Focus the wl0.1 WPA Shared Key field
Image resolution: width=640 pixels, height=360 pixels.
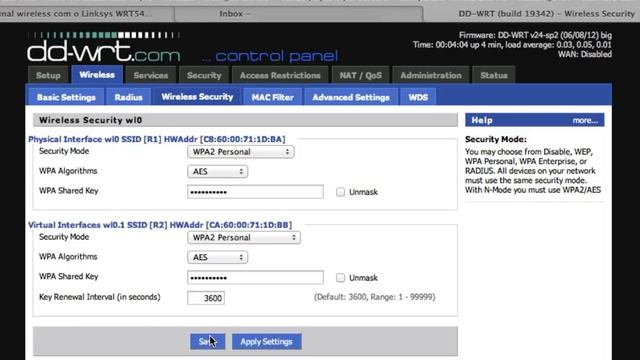(x=256, y=278)
